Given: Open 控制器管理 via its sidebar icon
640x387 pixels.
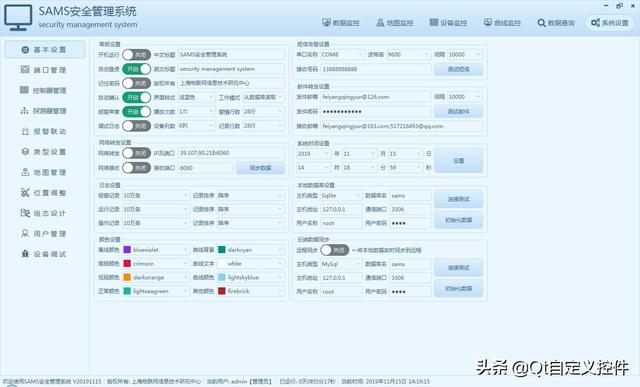Looking at the screenshot, I should (x=24, y=90).
